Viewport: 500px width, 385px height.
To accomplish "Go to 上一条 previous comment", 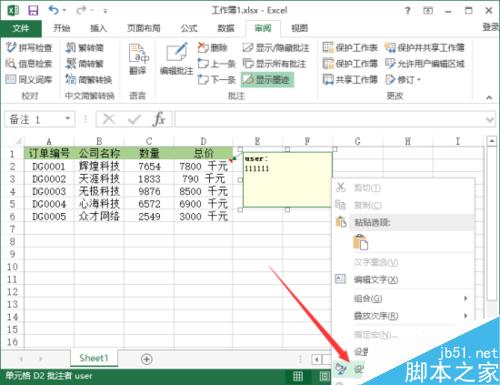I will [216, 63].
